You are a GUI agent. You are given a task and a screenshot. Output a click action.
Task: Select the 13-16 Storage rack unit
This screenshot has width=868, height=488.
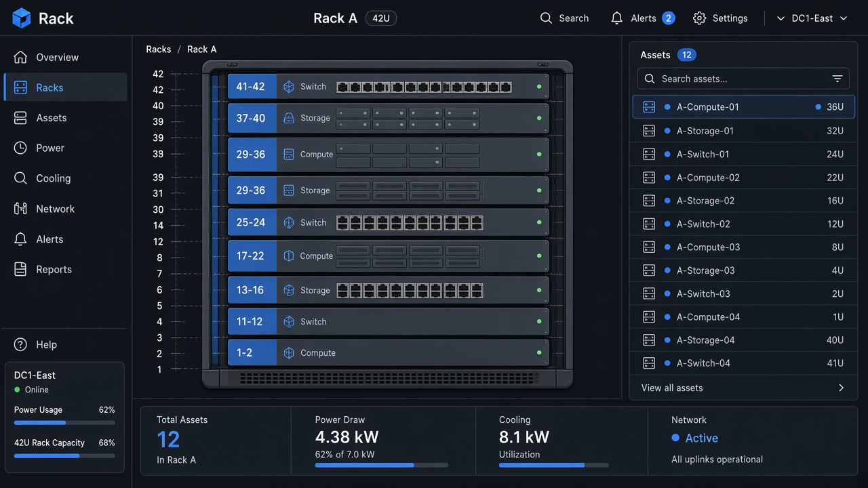tap(388, 290)
